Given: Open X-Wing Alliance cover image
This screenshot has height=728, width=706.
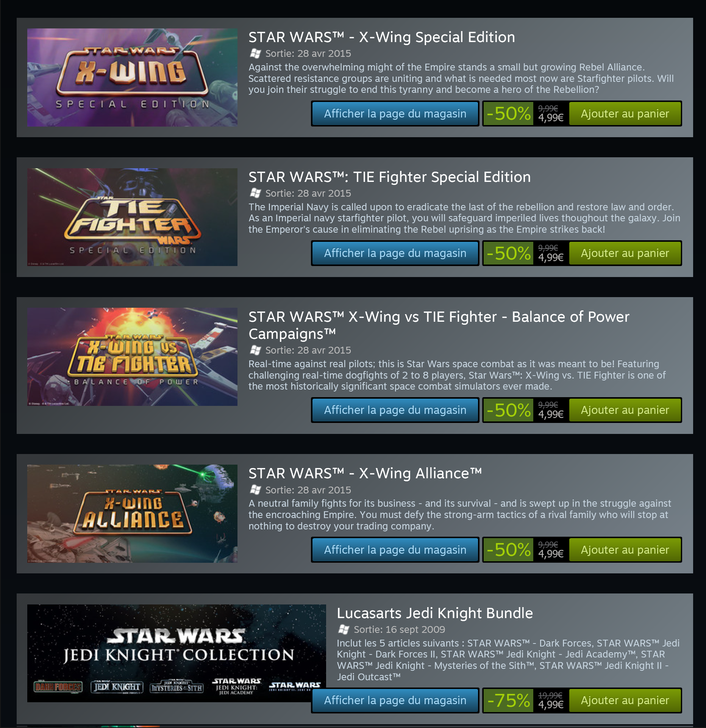Looking at the screenshot, I should (132, 514).
